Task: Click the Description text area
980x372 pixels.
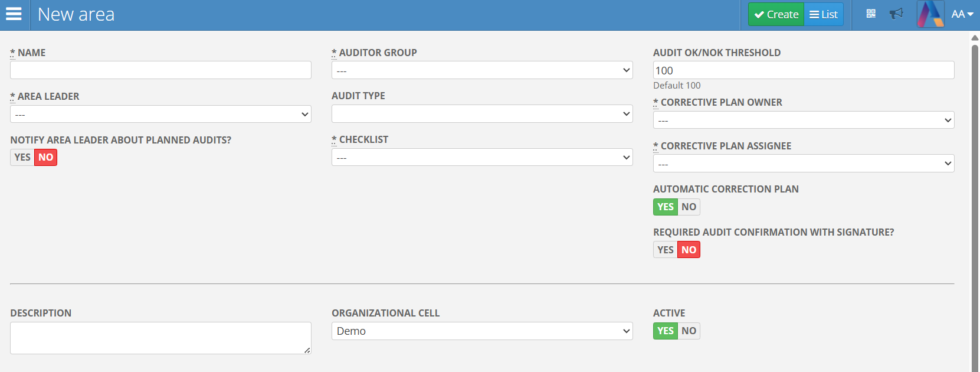Action: click(x=160, y=338)
